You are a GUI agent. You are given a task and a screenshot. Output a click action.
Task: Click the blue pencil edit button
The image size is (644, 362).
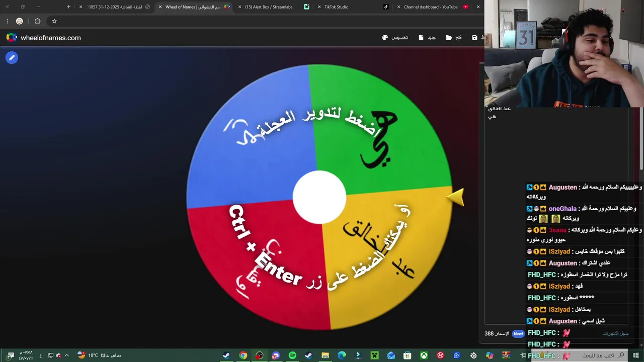12,58
